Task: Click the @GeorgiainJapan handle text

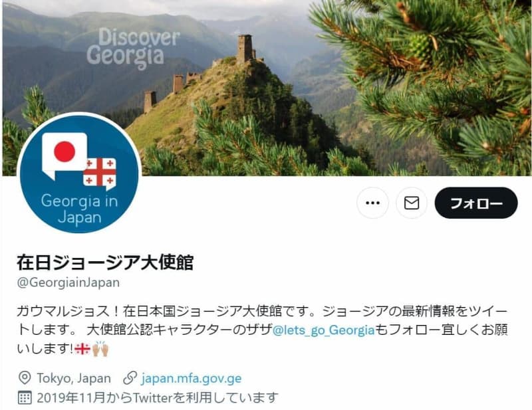Action: [x=68, y=282]
